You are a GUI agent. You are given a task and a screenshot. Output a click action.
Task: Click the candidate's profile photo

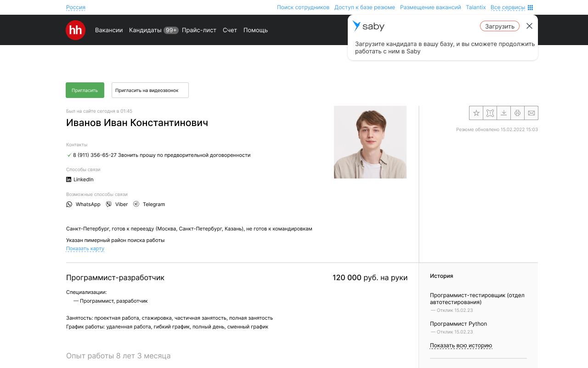tap(370, 142)
